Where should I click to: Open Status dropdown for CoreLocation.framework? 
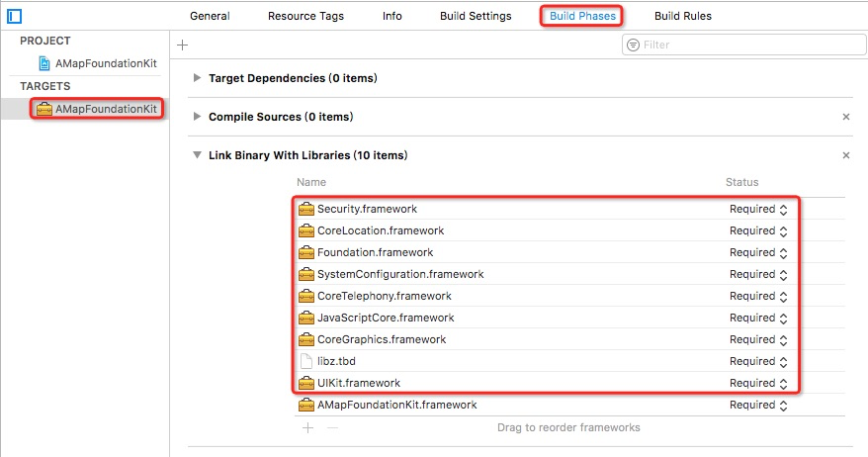point(758,230)
